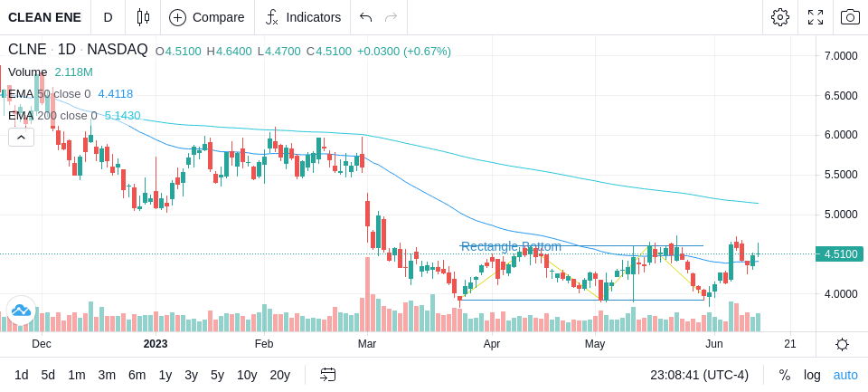Image resolution: width=868 pixels, height=392 pixels.
Task: Click the 6.0000 price axis label
Action: pos(841,135)
